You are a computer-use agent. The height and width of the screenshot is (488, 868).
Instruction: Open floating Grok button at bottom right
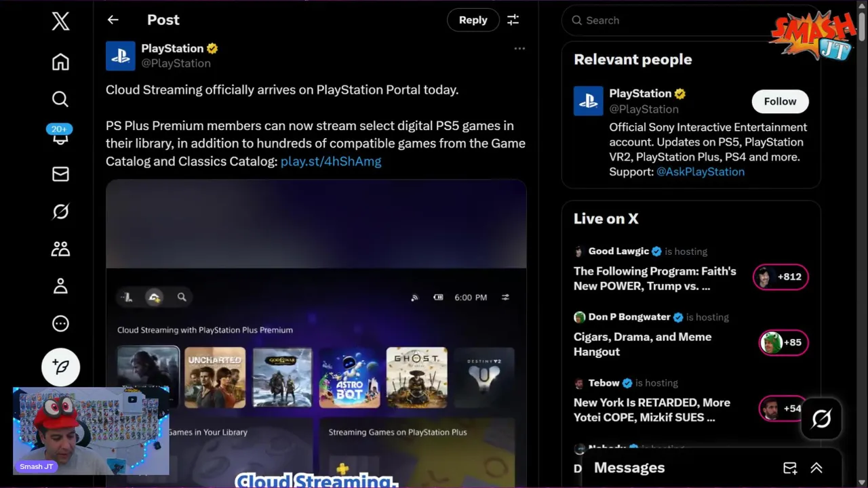point(821,419)
